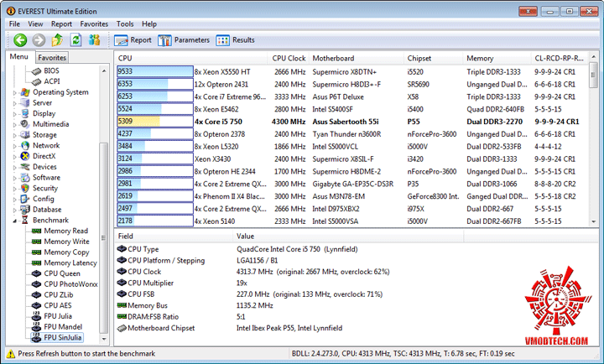Viewport: 604px width, 364px height.
Task: Click the Database icon in tree
Action: tap(25, 210)
